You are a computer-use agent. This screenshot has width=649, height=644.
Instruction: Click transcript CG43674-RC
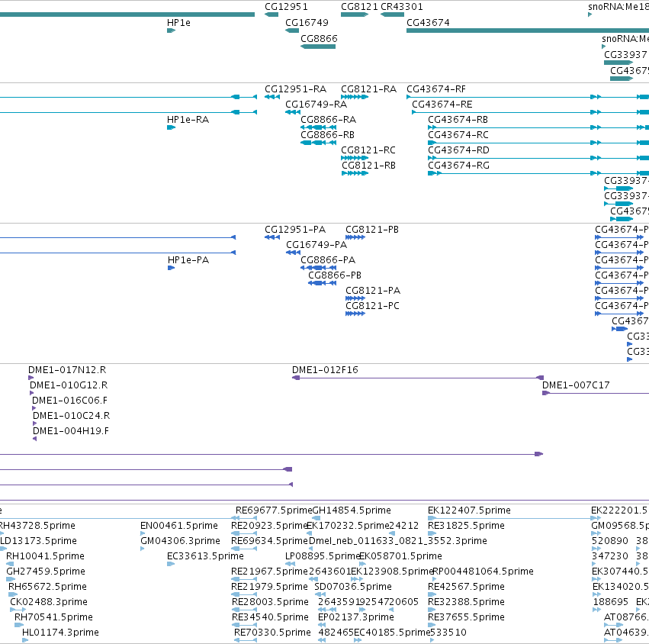[x=458, y=135]
